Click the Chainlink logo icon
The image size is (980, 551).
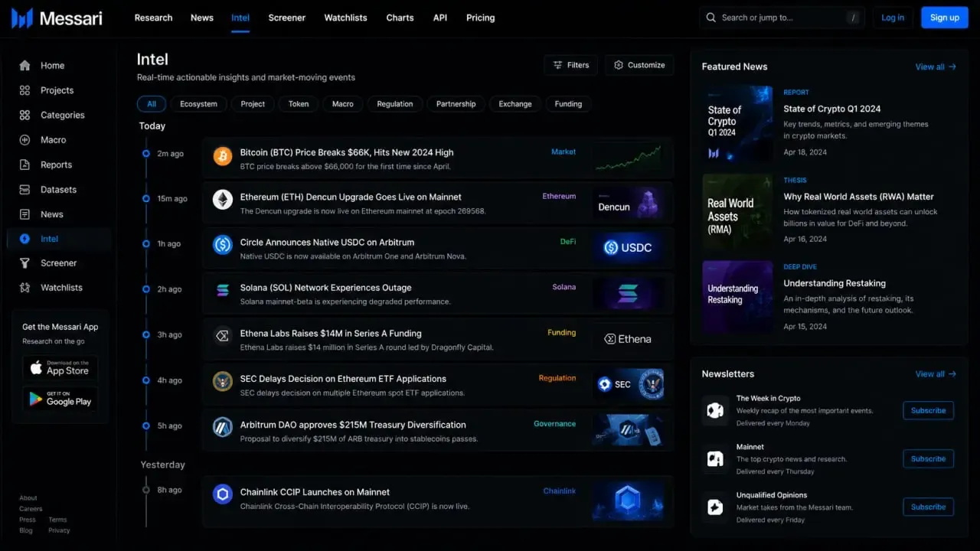tap(223, 494)
